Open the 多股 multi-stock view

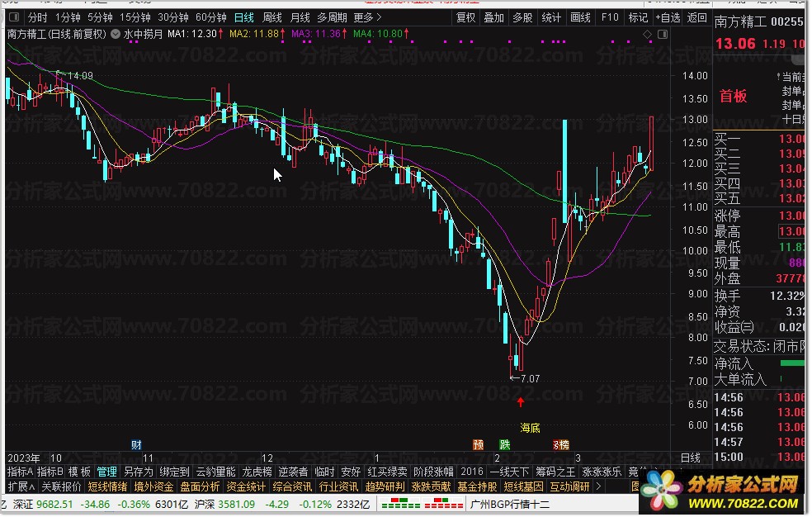[x=522, y=17]
